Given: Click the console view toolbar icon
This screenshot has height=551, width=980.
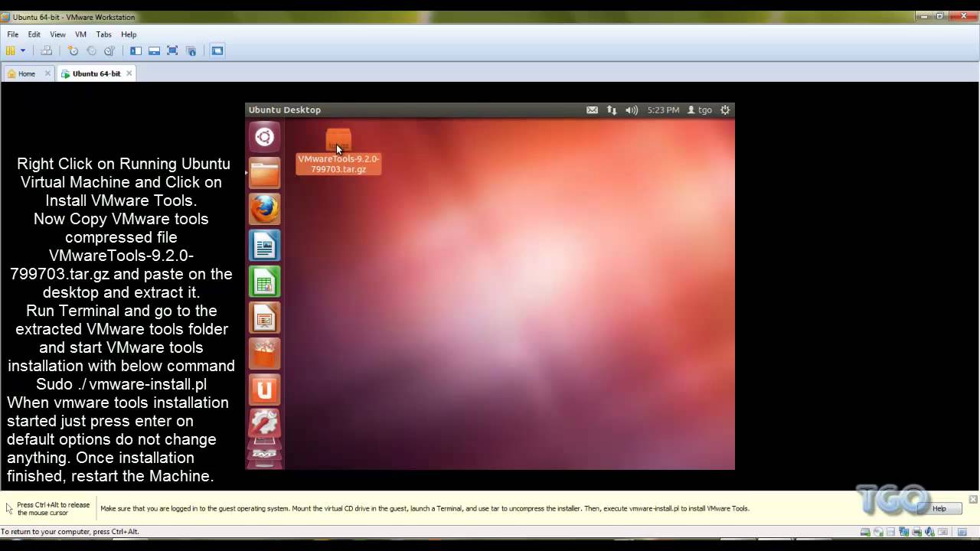Looking at the screenshot, I should pyautogui.click(x=217, y=51).
